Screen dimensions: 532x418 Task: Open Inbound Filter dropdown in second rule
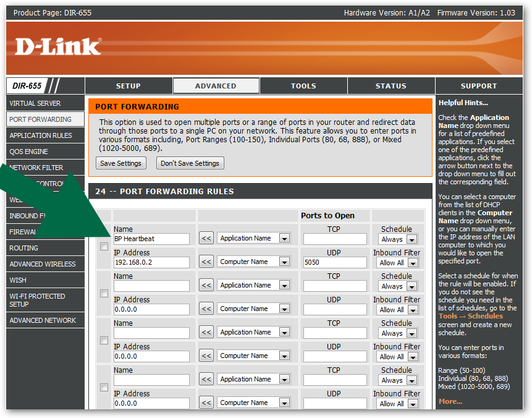(398, 310)
